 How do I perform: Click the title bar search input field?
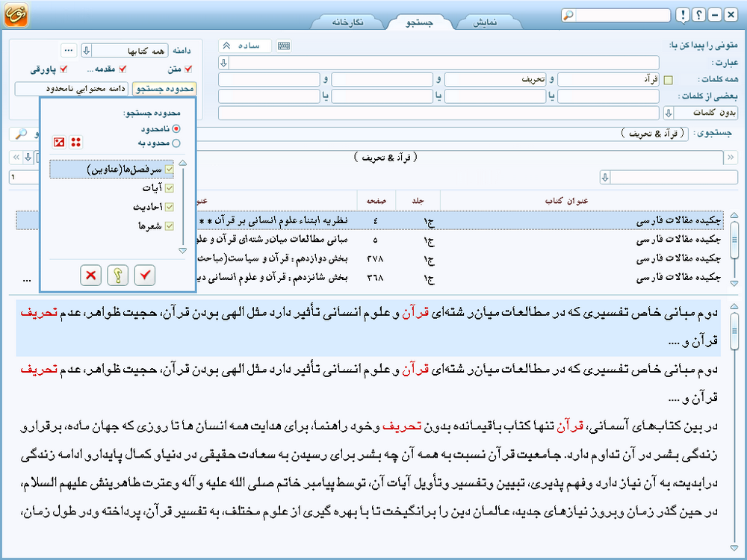(622, 15)
